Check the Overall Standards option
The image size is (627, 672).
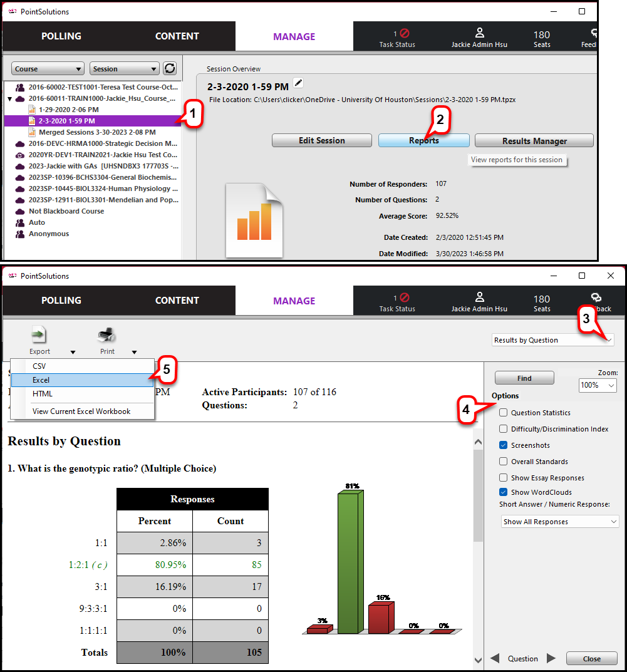(504, 461)
